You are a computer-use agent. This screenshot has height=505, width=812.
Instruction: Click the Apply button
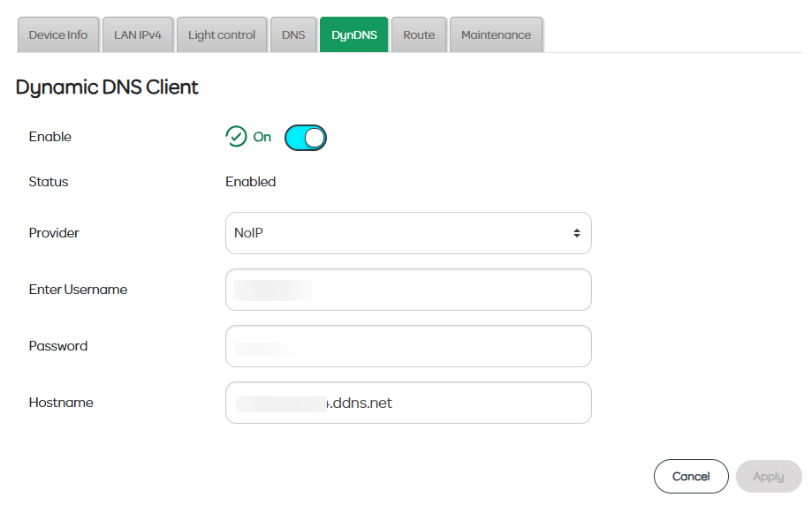768,476
